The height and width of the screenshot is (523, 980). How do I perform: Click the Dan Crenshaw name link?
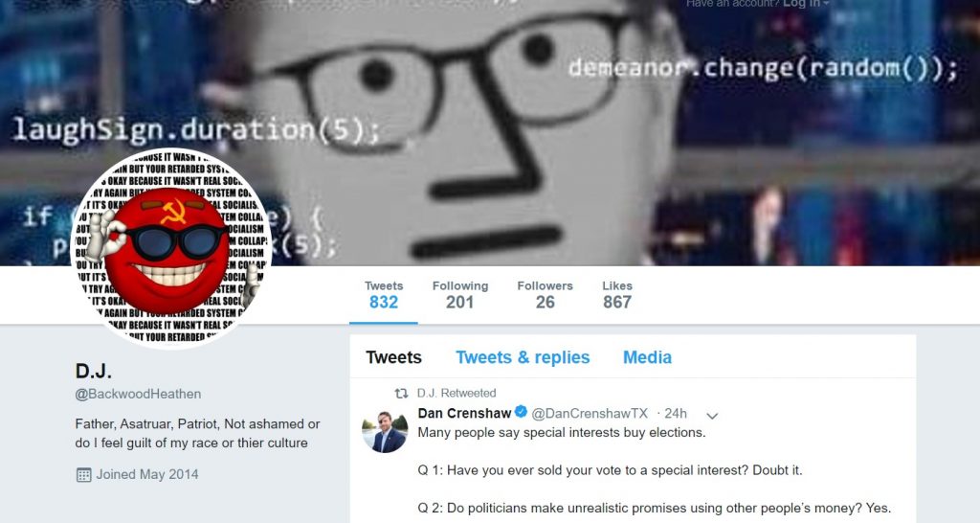(x=464, y=413)
